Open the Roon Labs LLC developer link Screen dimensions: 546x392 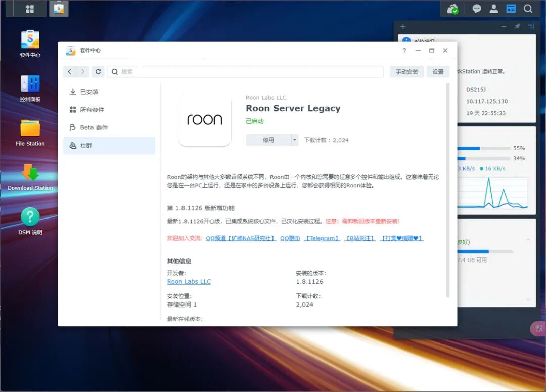pos(189,282)
